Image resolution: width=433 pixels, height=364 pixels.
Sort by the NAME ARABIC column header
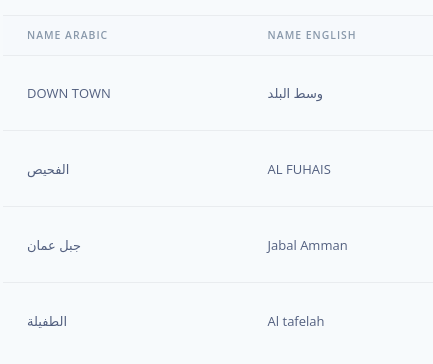click(x=67, y=35)
